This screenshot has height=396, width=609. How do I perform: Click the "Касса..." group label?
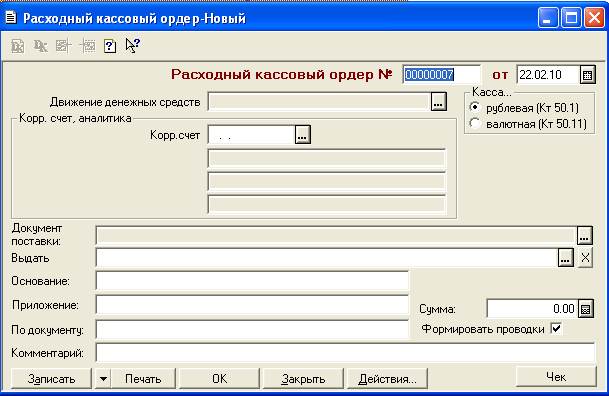coord(491,92)
